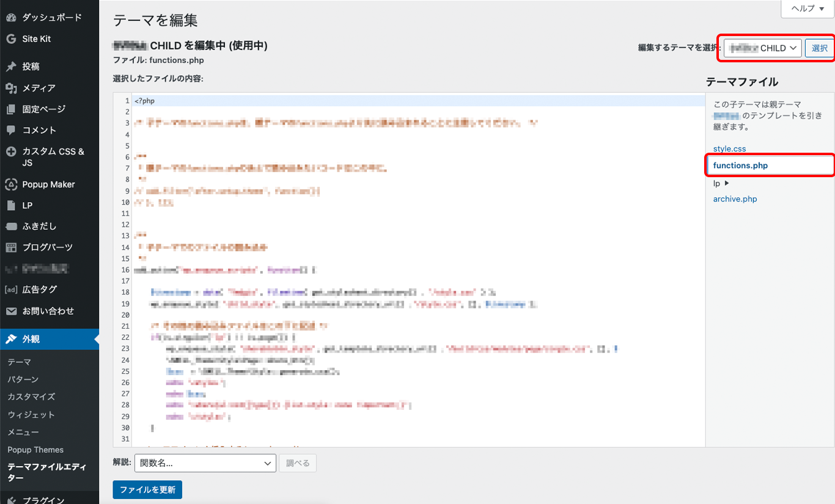
Task: Click the Popup Maker icon
Action: coord(11,184)
